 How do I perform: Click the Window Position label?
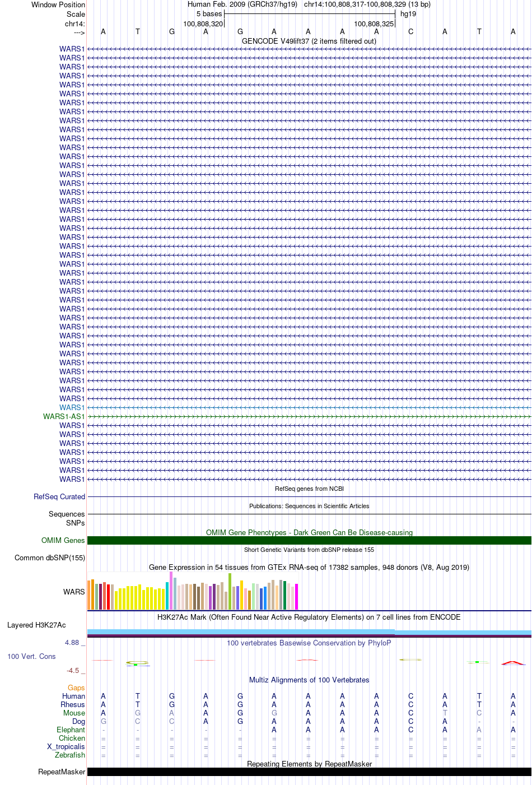58,4
